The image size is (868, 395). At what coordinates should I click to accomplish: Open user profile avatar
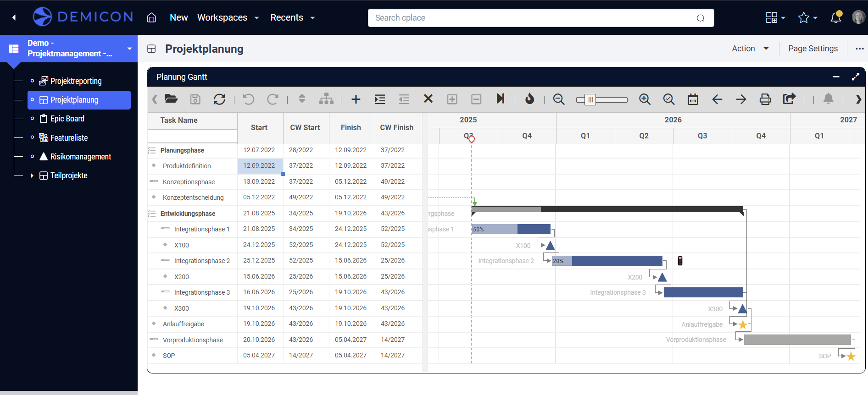tap(858, 17)
